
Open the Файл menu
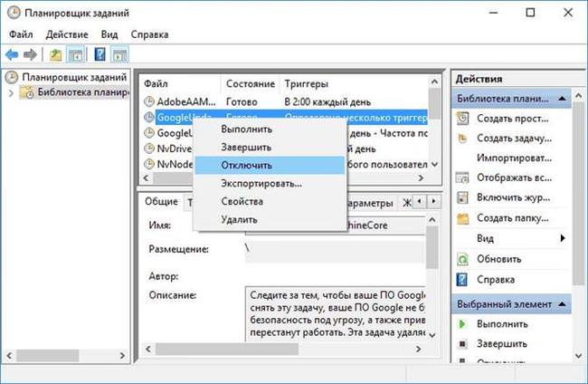click(x=21, y=34)
